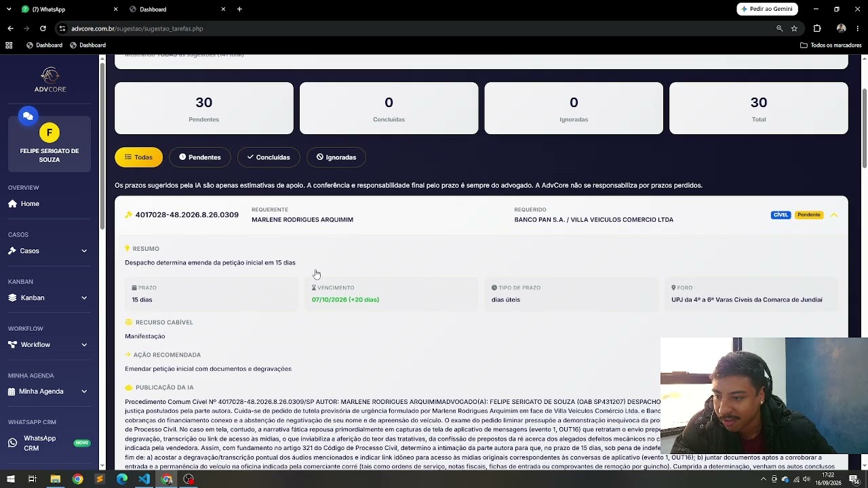Select the Todas filter tab
This screenshot has height=488, width=868.
click(x=138, y=157)
